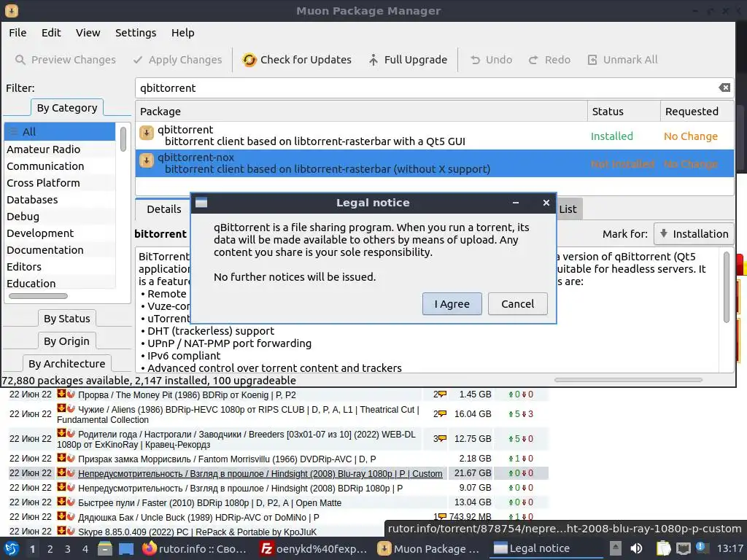
Task: Switch to the Firefox rutor.info taskbar entry
Action: pos(194,548)
